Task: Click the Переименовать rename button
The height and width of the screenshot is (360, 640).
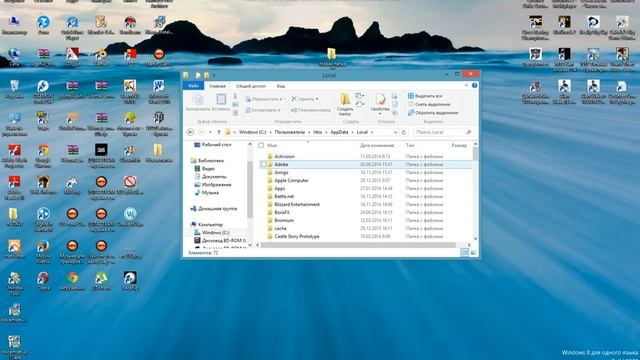Action: [311, 110]
